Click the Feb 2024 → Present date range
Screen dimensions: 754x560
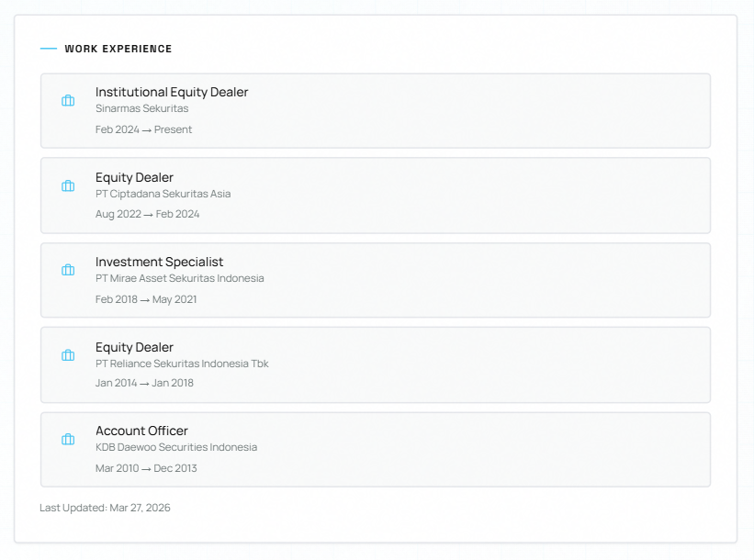(x=143, y=129)
